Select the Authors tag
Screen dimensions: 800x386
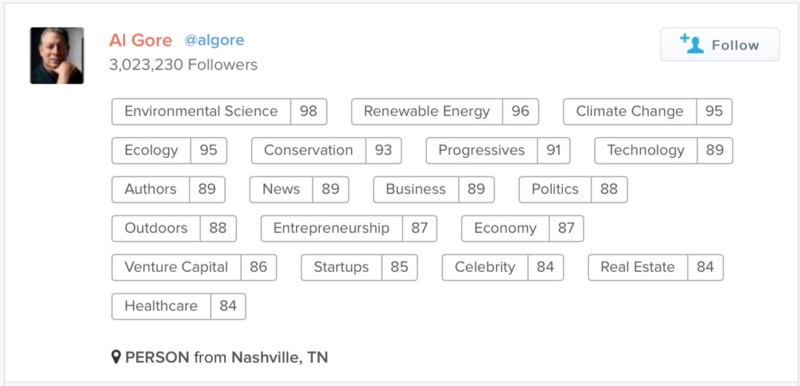click(168, 190)
